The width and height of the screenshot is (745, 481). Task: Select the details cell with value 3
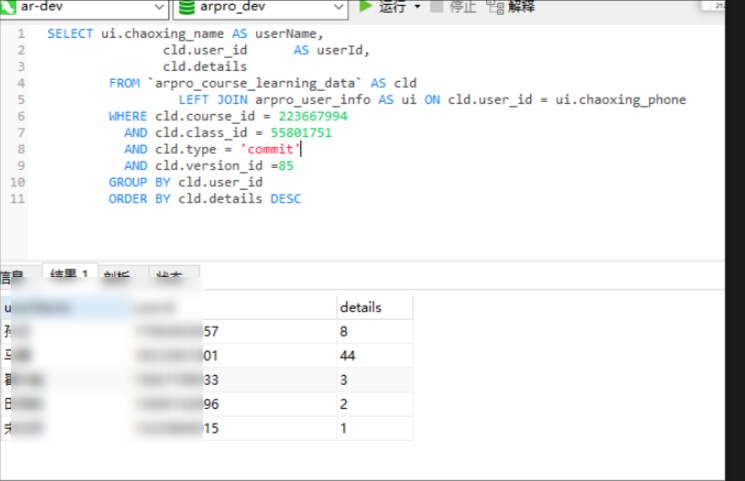pyautogui.click(x=374, y=380)
